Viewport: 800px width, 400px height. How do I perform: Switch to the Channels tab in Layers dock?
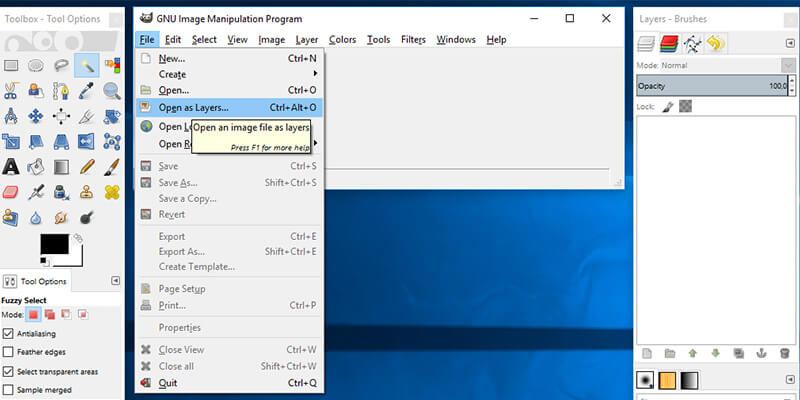click(x=669, y=44)
